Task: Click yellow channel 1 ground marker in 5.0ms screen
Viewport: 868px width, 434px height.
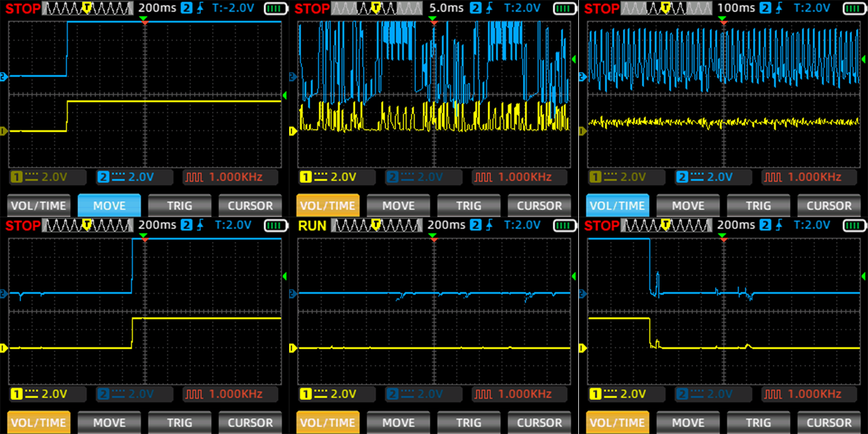Action: tap(293, 131)
